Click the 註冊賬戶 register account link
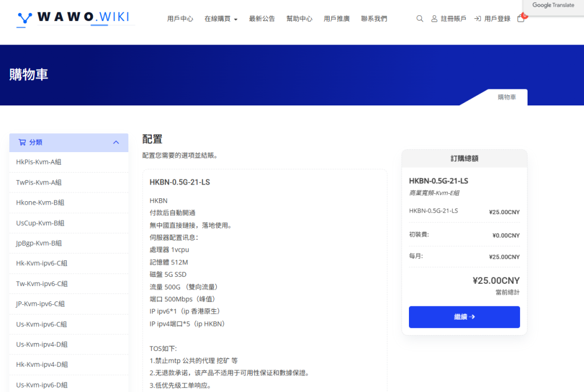 [x=448, y=19]
